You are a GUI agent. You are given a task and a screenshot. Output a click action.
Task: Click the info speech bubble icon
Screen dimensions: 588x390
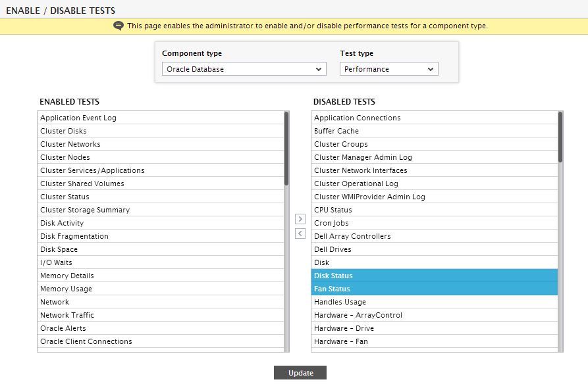click(119, 26)
